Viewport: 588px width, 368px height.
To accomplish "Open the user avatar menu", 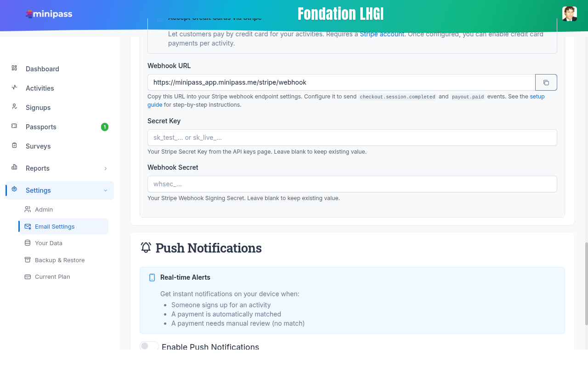I will 570,14.
